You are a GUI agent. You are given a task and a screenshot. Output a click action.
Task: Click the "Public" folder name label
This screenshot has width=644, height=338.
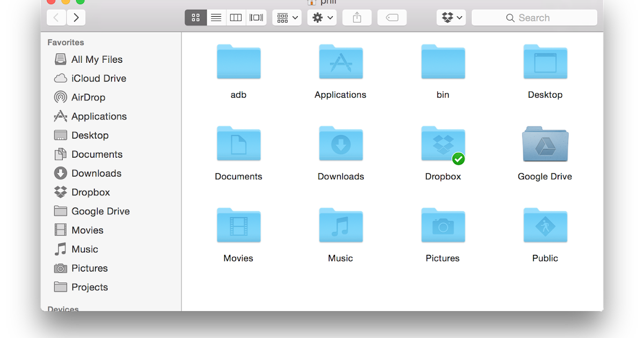545,258
